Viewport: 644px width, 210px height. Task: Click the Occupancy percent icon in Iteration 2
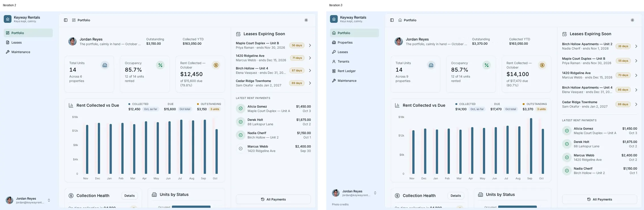(x=160, y=65)
